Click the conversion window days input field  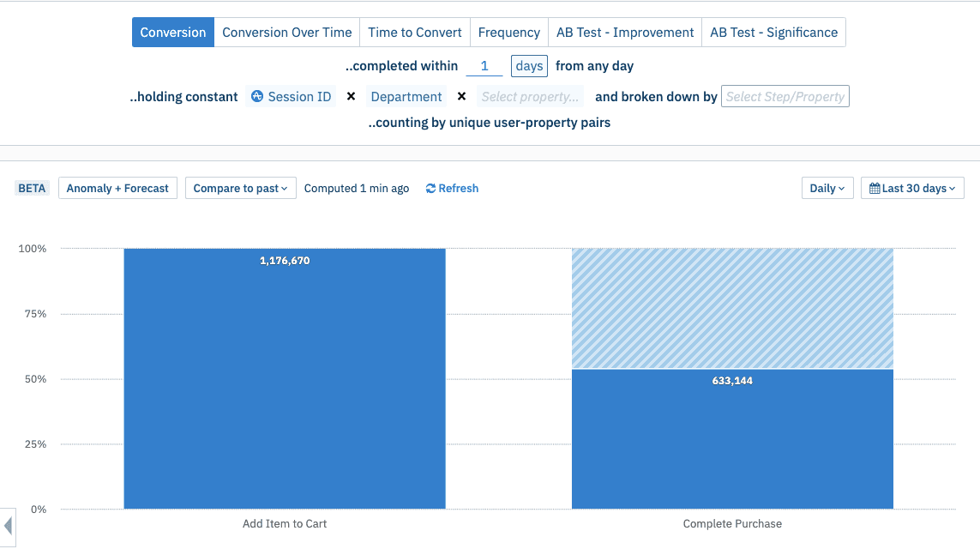[x=484, y=65]
